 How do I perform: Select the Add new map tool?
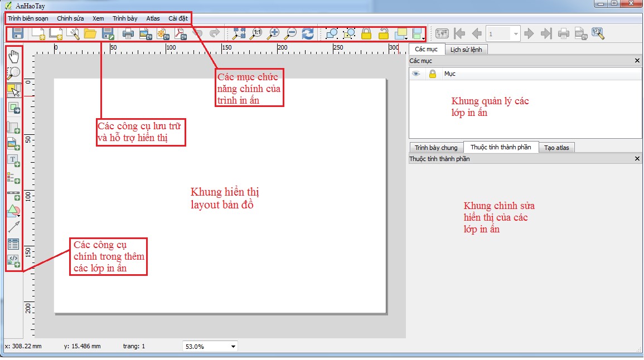pyautogui.click(x=13, y=127)
